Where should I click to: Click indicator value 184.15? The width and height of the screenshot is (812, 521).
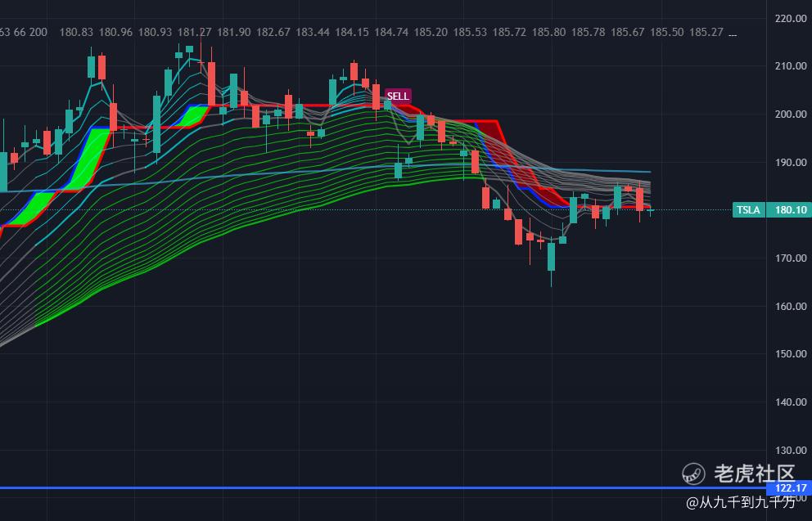click(x=352, y=32)
